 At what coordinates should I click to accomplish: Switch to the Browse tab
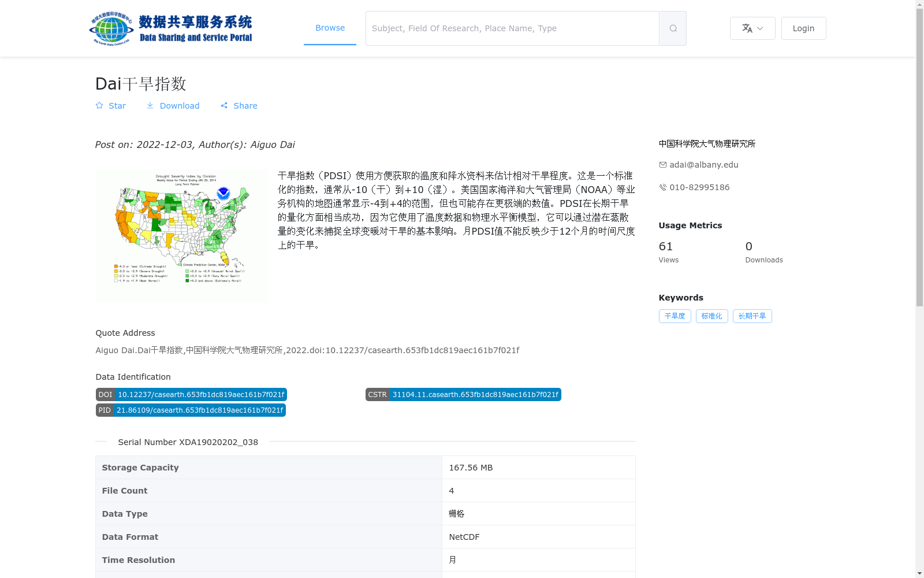tap(330, 28)
